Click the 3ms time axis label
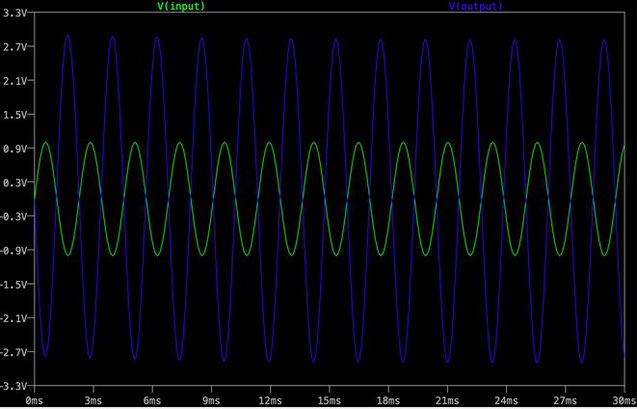This screenshot has width=637, height=409. click(x=93, y=400)
